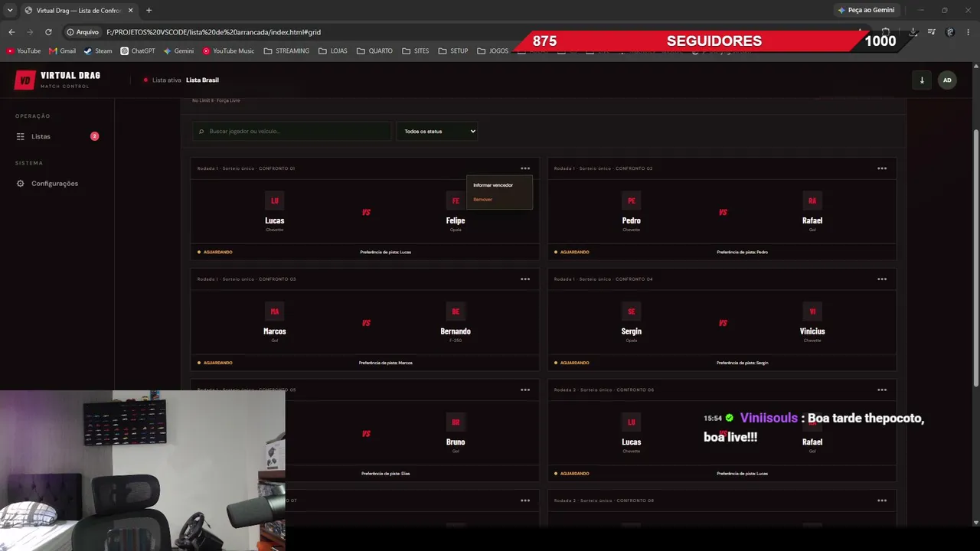This screenshot has height=551, width=980.
Task: Click the Listas list icon in sidebar
Action: point(21,136)
